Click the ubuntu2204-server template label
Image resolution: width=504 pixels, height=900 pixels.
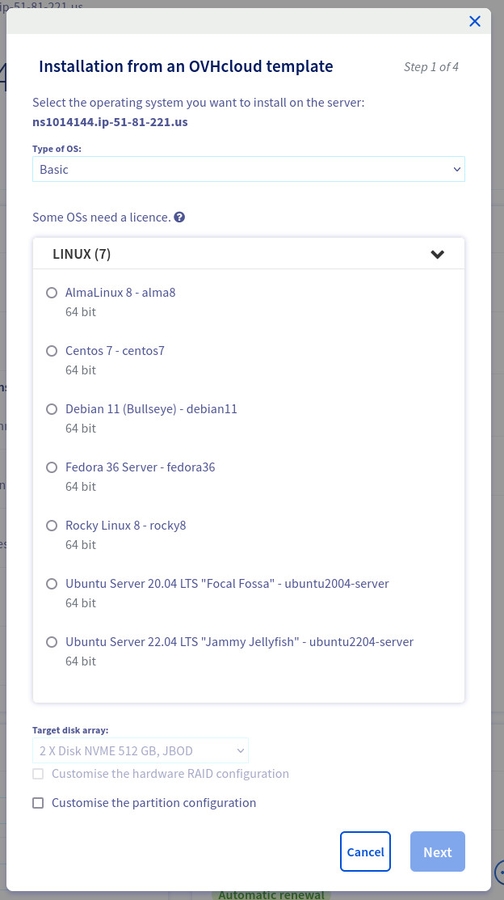point(361,642)
